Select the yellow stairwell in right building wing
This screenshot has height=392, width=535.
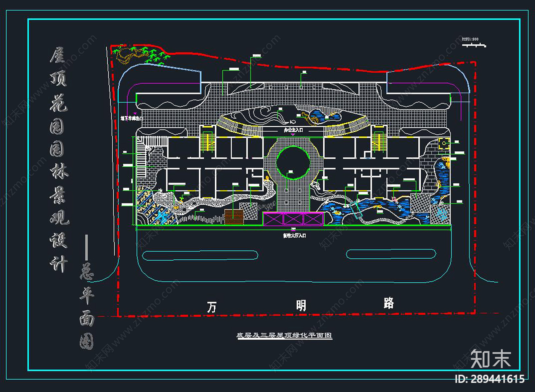tap(379, 142)
